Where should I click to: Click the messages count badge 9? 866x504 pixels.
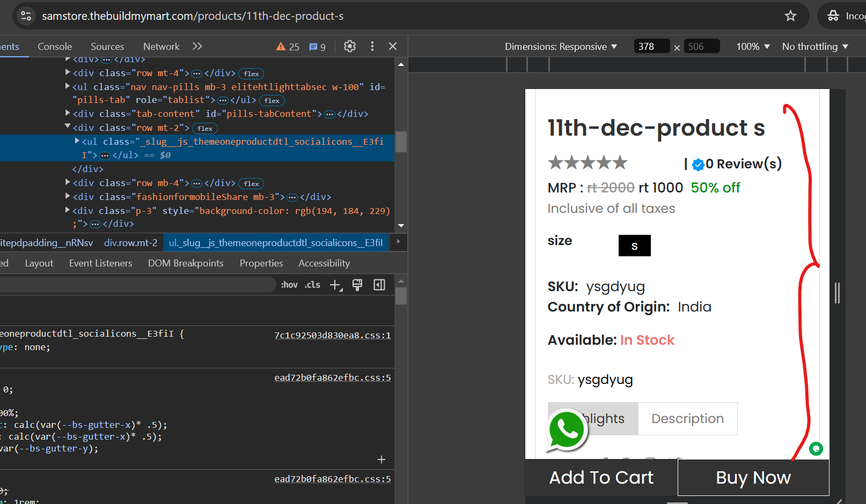[317, 47]
